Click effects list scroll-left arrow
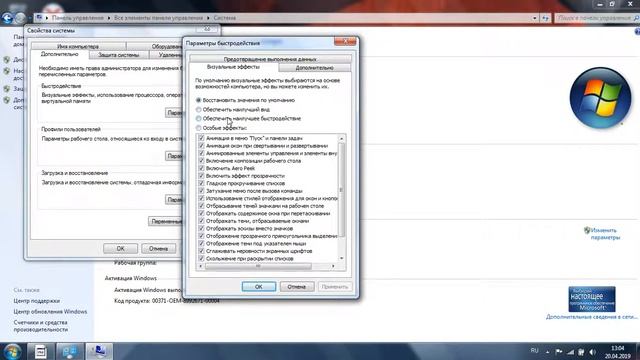This screenshot has height=360, width=640. click(x=200, y=266)
